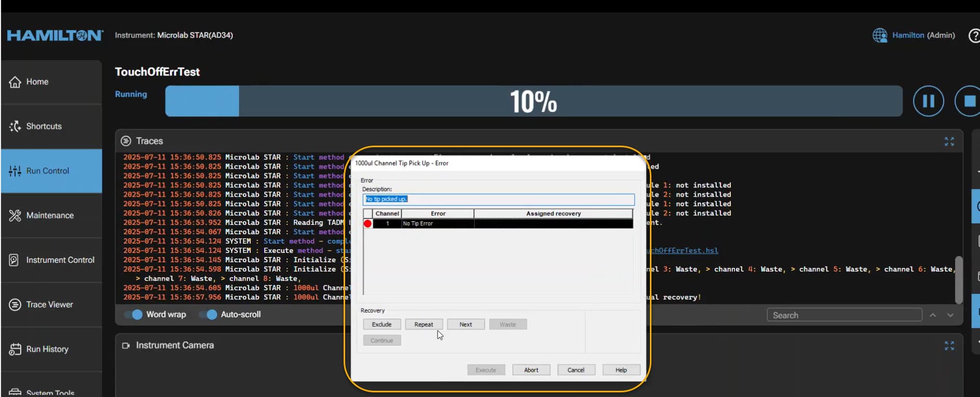980x397 pixels.
Task: Click trace line with timestamp 15:36:57.956
Action: click(236, 297)
